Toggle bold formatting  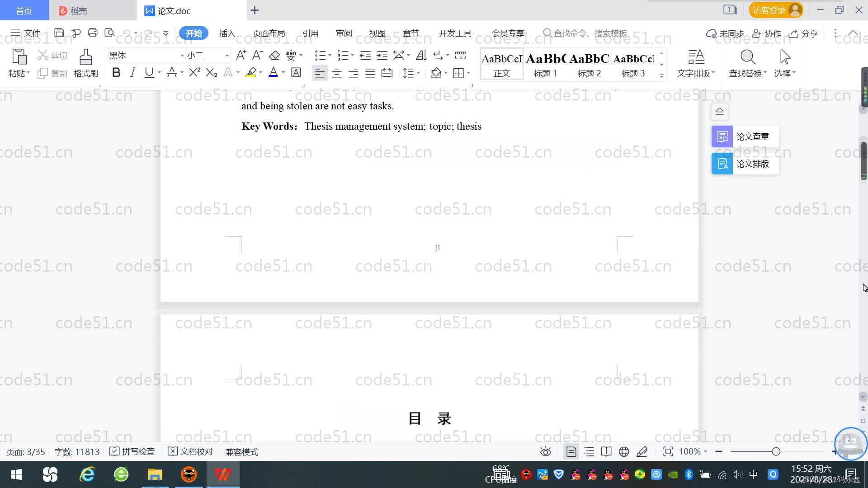[x=116, y=72]
